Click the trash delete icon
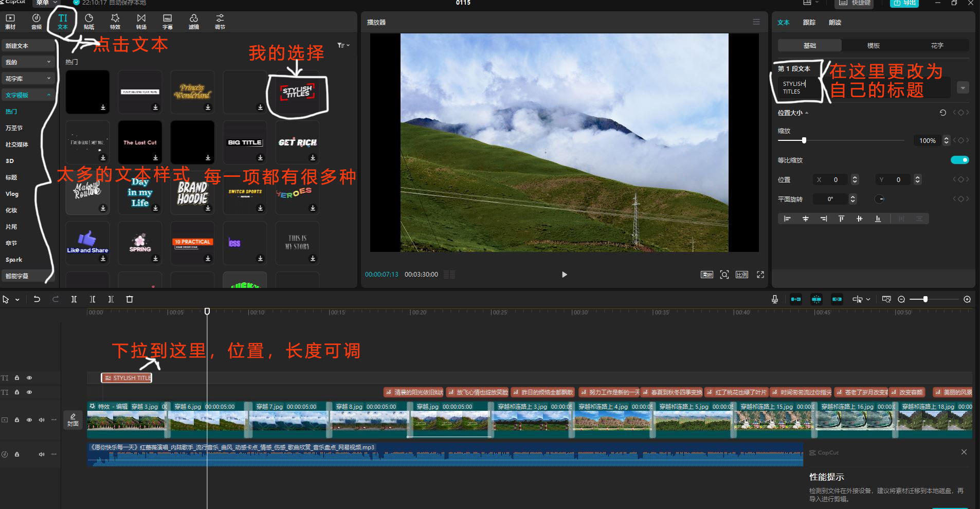 point(130,299)
